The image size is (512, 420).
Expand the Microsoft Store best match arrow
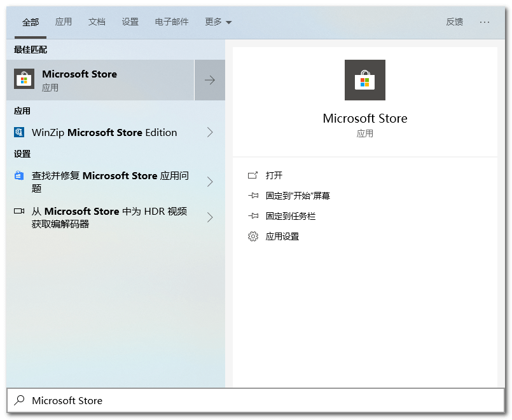coord(210,80)
